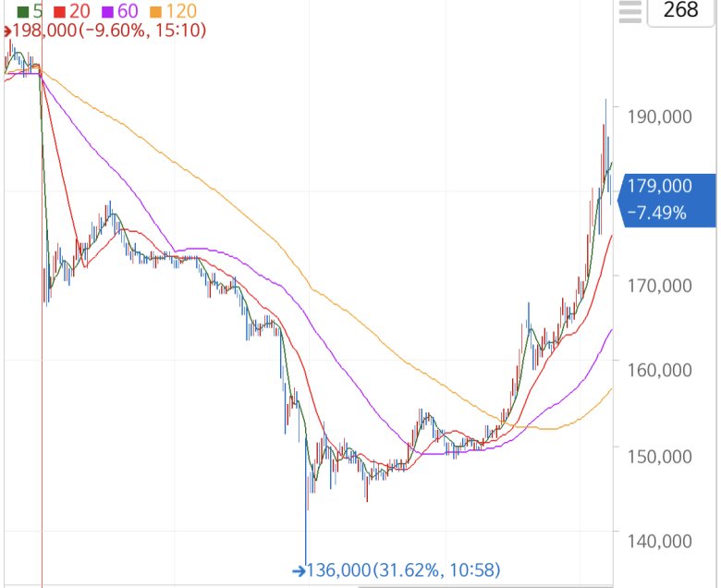Click the 190,000 price axis label
721x588 pixels.
point(658,116)
